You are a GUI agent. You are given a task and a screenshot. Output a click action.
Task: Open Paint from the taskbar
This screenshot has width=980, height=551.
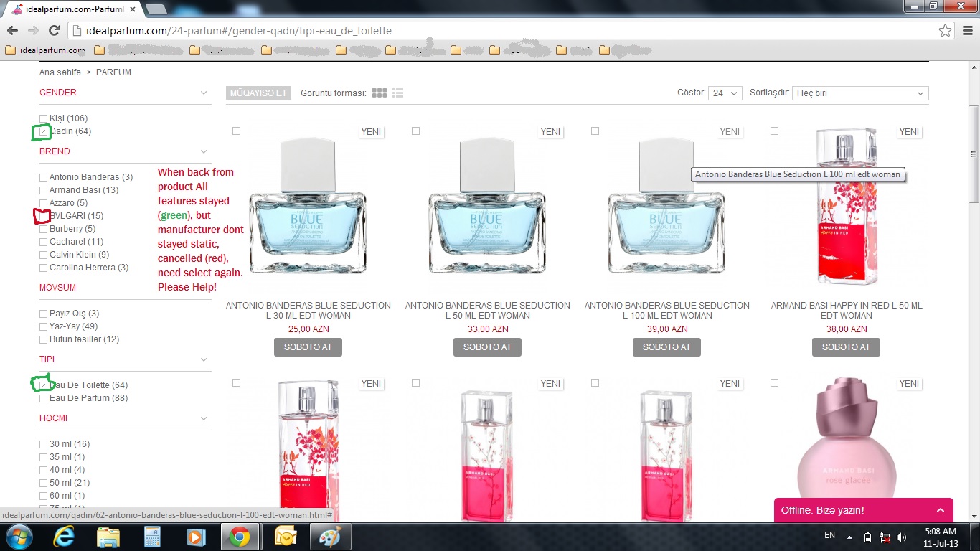click(x=330, y=537)
